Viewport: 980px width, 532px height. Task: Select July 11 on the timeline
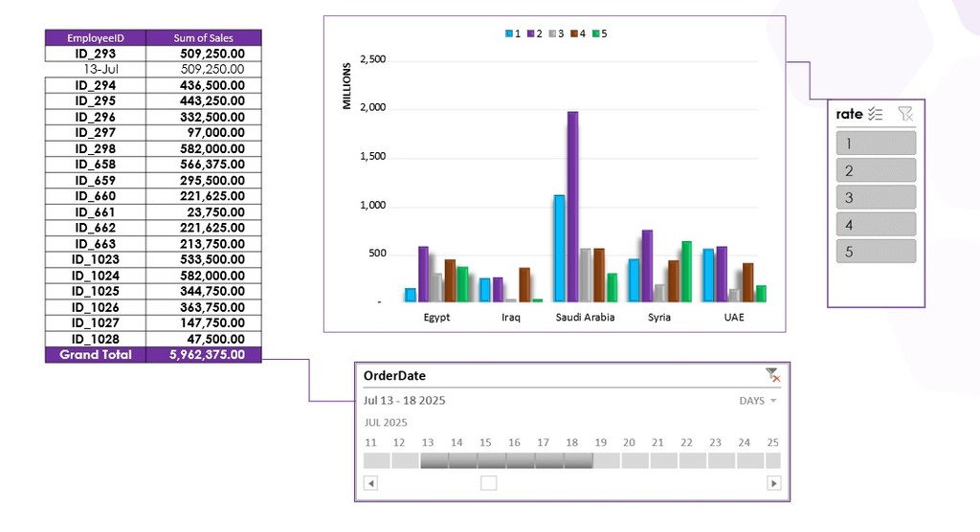[x=376, y=461]
